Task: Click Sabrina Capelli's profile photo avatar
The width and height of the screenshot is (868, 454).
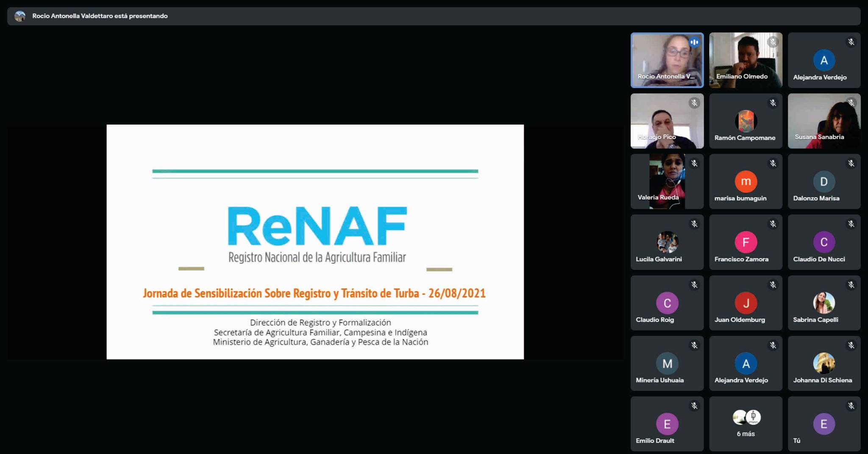Action: tap(824, 303)
